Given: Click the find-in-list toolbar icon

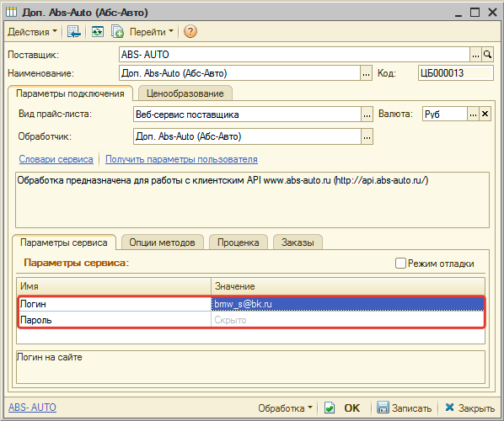Looking at the screenshot, I should point(73,32).
